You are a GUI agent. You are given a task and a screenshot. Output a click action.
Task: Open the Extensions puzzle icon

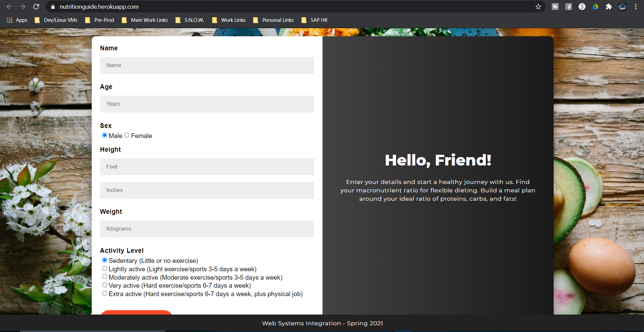609,7
